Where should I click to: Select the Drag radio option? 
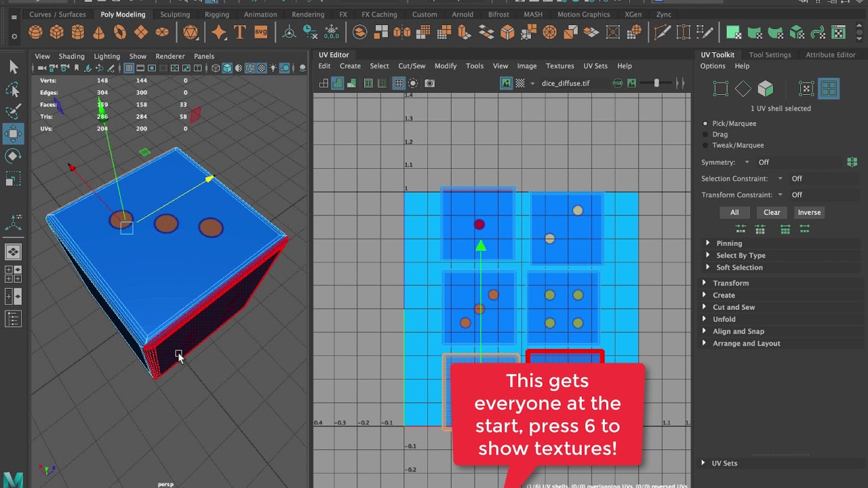706,134
